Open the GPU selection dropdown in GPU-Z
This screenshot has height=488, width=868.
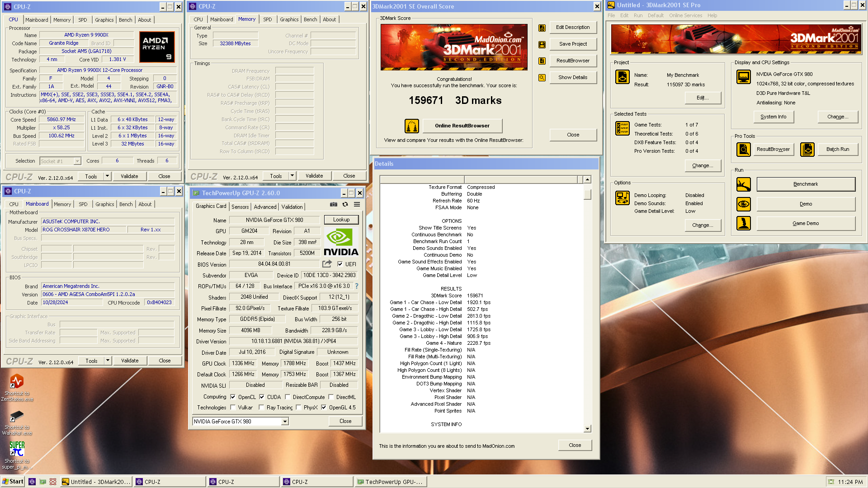coord(285,422)
